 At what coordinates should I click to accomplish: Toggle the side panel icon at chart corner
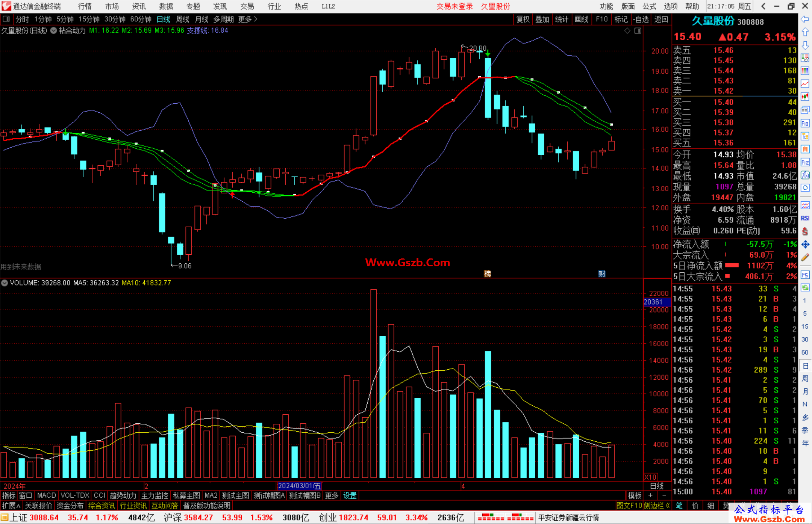[x=638, y=31]
